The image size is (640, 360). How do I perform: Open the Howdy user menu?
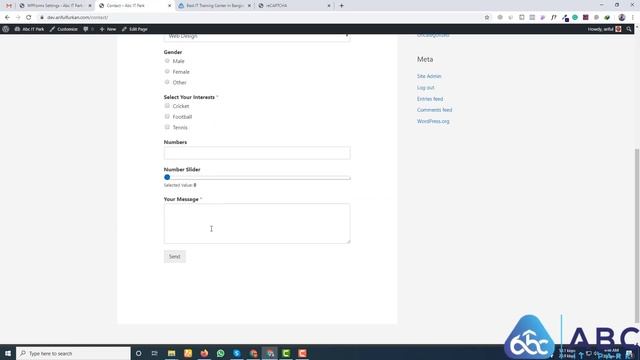point(604,29)
